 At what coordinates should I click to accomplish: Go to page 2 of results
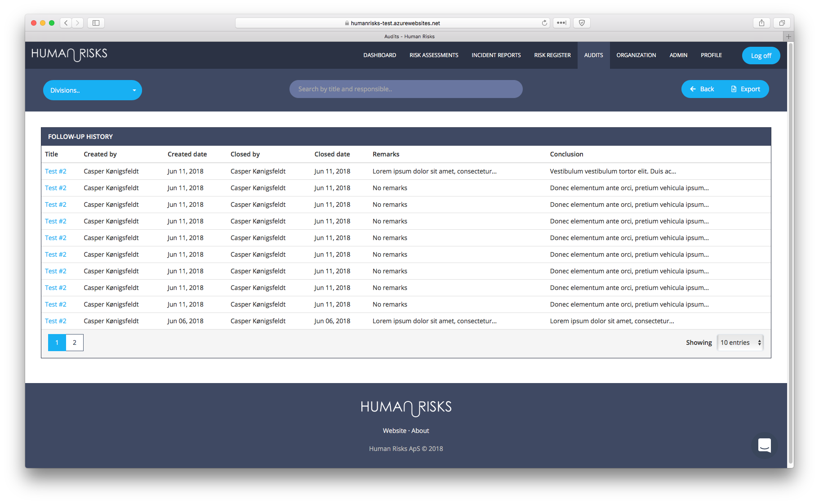tap(75, 343)
